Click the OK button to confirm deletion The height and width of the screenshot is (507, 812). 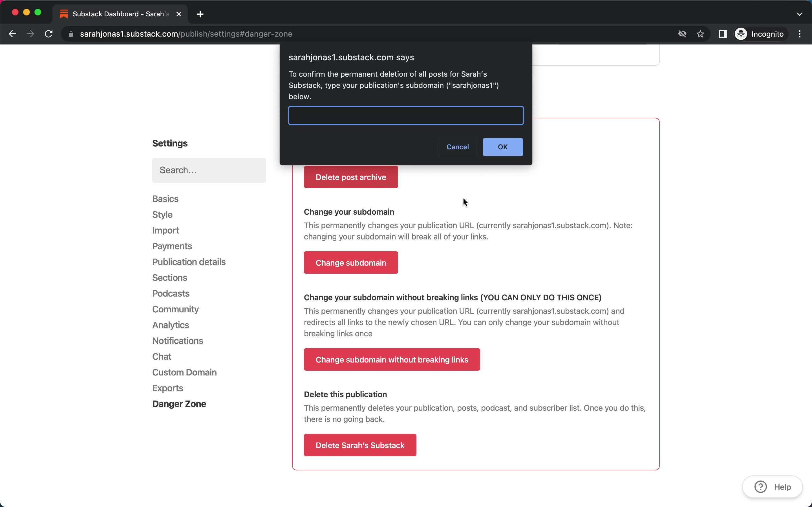[x=502, y=147]
